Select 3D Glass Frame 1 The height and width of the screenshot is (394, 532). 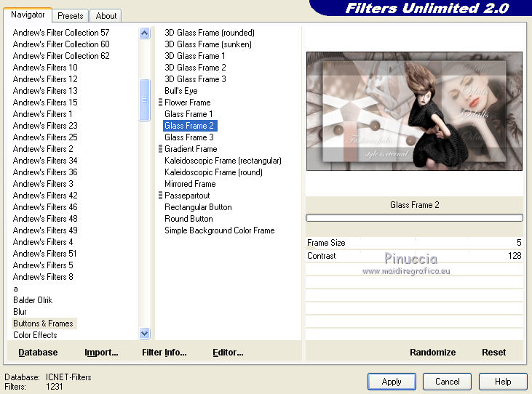point(195,56)
